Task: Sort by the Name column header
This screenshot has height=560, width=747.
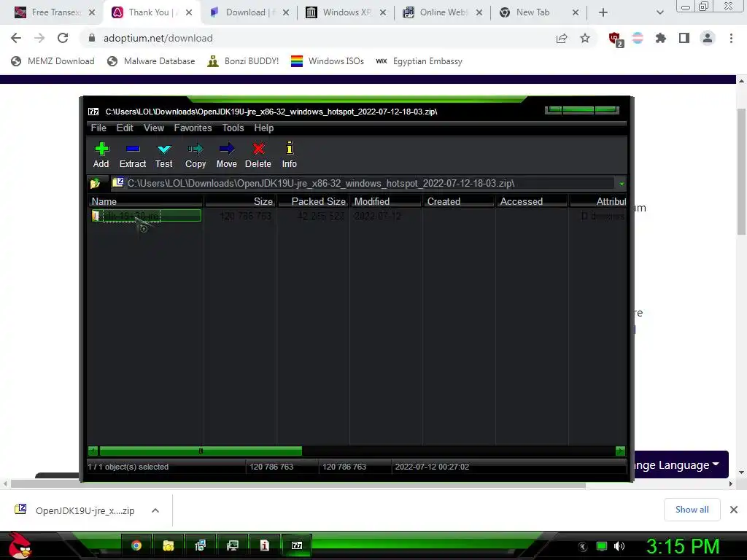Action: tap(146, 201)
